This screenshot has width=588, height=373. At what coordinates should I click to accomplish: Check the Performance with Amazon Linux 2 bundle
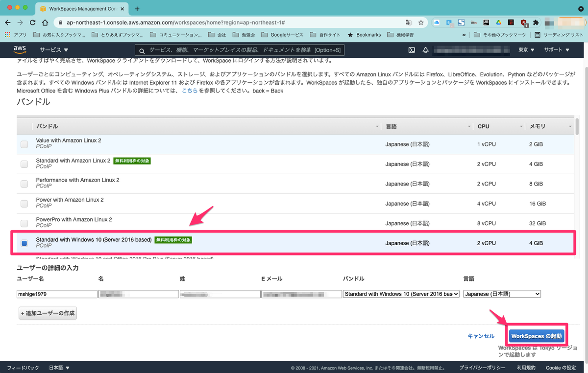[24, 184]
